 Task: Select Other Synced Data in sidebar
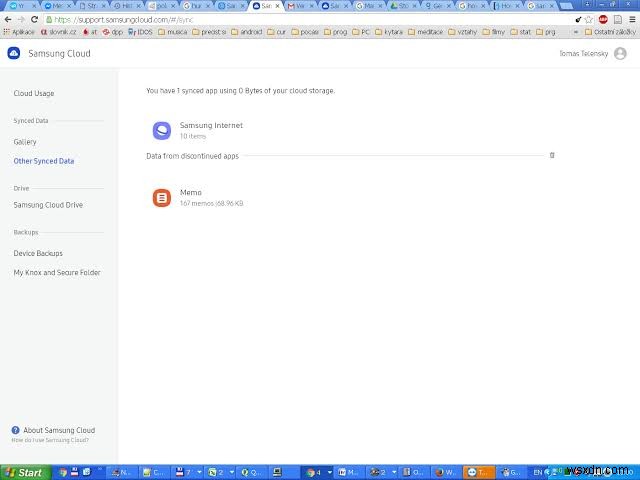(44, 161)
